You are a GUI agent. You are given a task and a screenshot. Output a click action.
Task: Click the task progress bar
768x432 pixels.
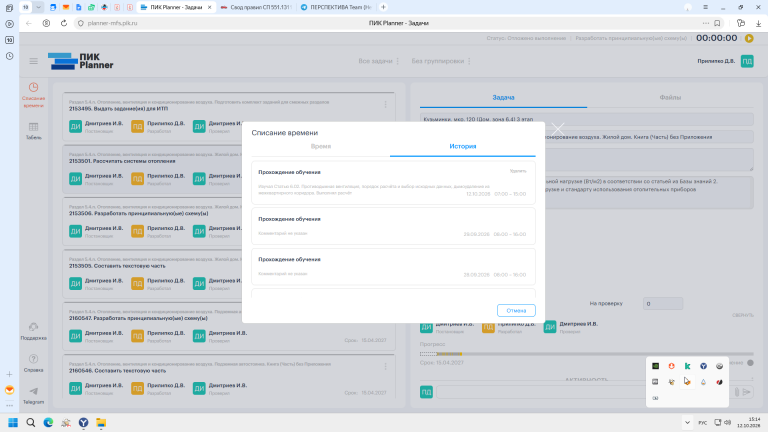586,354
